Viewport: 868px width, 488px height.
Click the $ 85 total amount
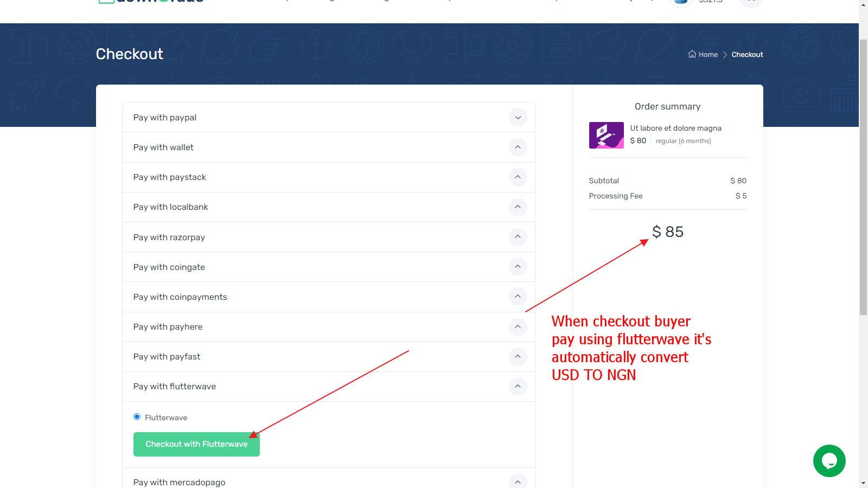pos(668,232)
